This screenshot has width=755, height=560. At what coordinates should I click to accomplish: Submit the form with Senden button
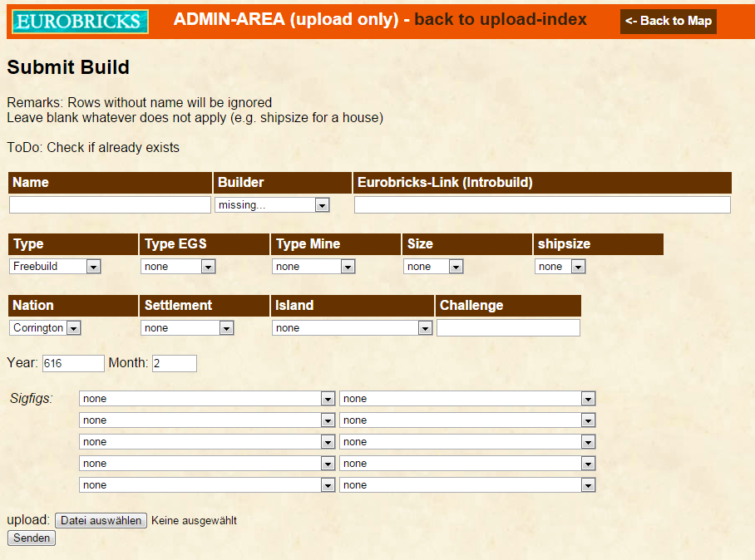32,538
